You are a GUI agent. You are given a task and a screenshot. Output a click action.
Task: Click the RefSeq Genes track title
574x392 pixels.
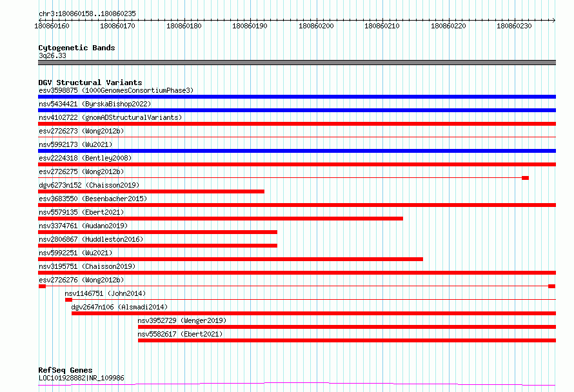pyautogui.click(x=65, y=371)
